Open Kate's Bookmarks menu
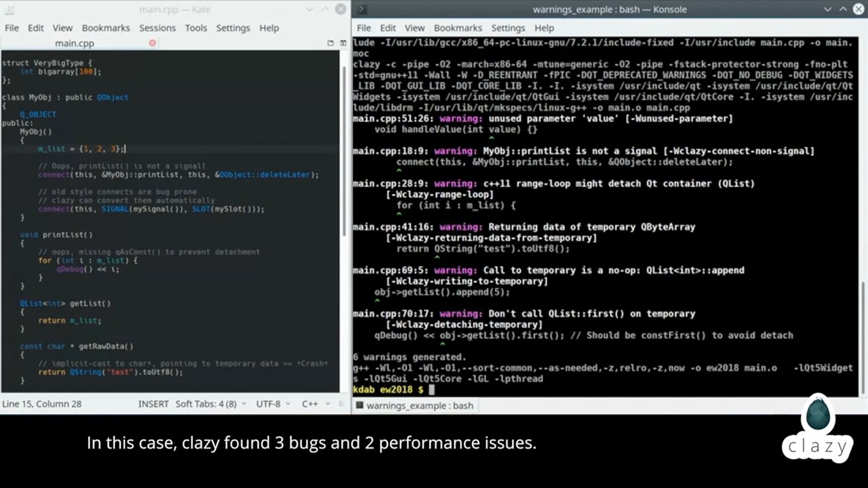This screenshot has width=868, height=488. tap(106, 28)
